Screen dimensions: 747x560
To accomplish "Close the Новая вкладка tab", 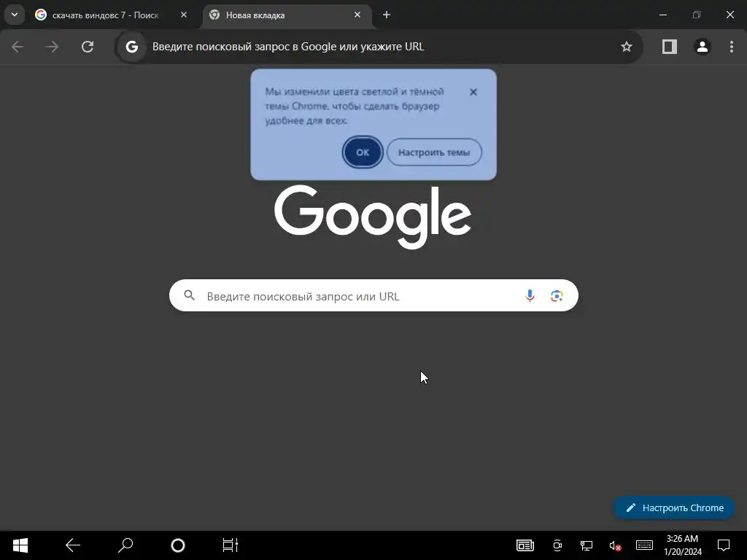I will [x=357, y=15].
